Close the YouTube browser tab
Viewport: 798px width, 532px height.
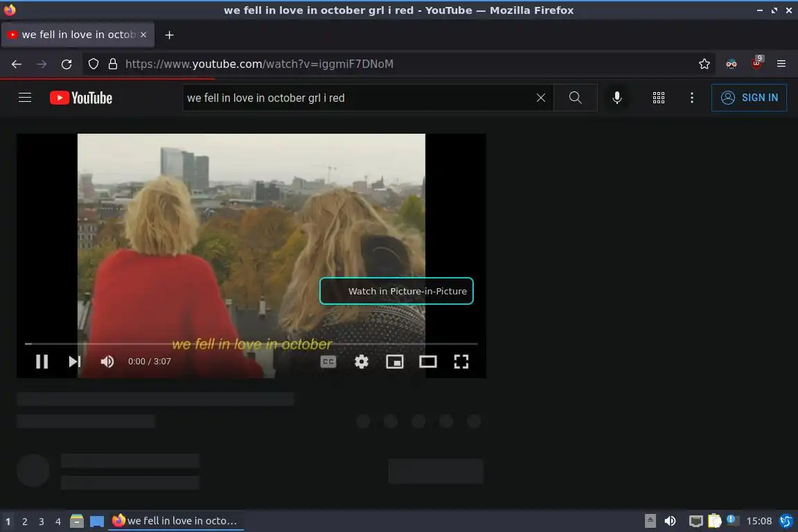pos(143,35)
